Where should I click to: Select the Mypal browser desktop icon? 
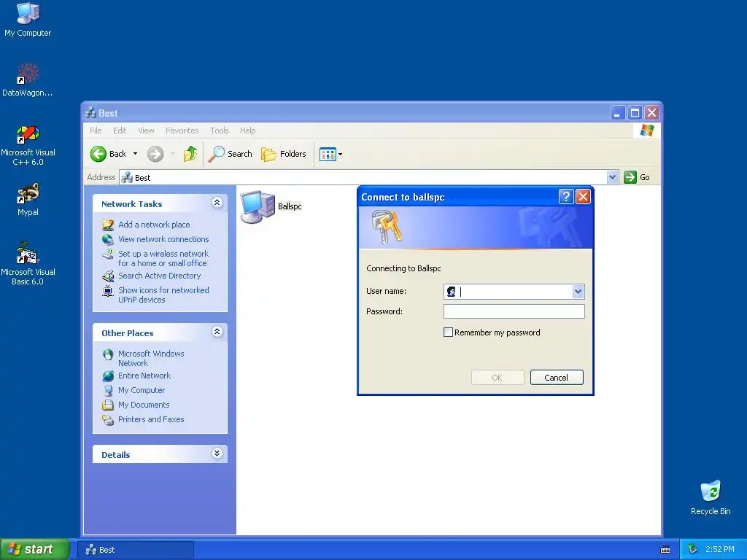(x=28, y=199)
